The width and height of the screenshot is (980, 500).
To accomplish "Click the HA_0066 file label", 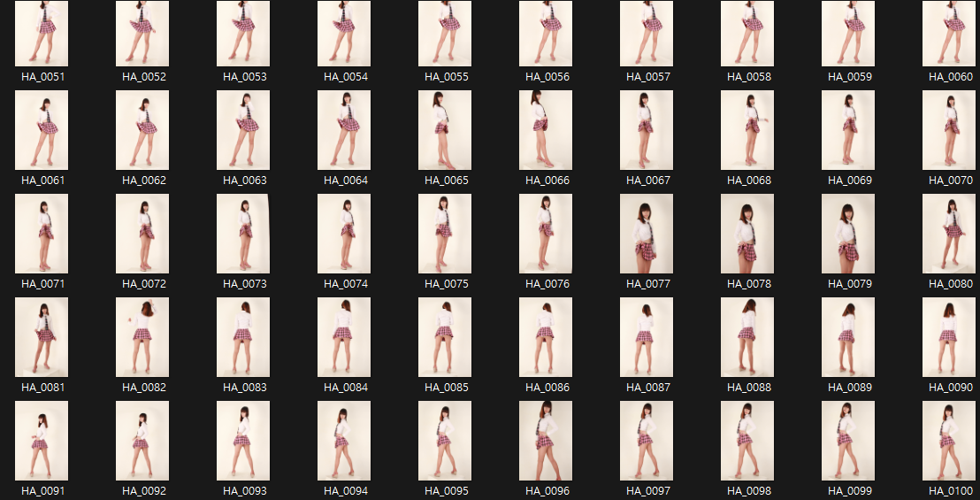I will pyautogui.click(x=547, y=181).
